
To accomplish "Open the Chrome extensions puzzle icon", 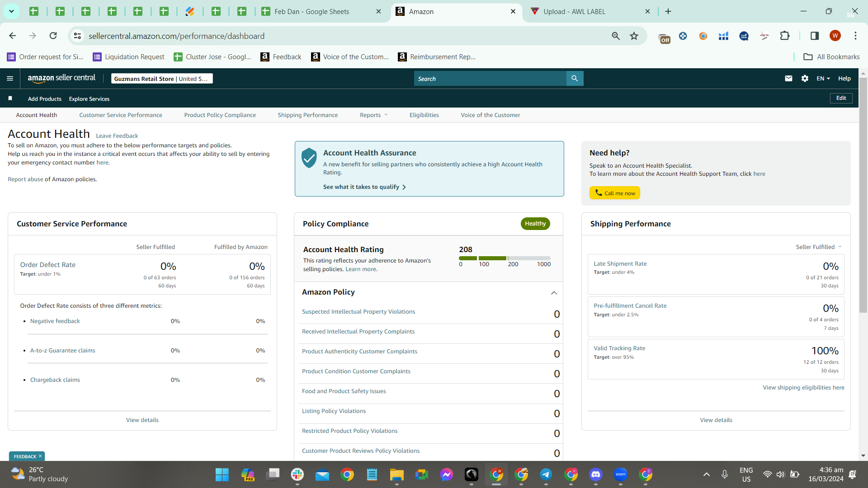I will pyautogui.click(x=785, y=36).
